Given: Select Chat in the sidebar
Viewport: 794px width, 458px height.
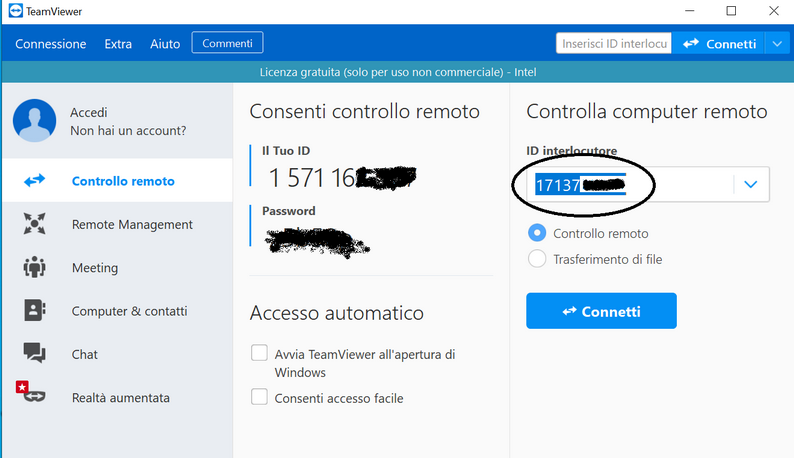Looking at the screenshot, I should (117, 354).
